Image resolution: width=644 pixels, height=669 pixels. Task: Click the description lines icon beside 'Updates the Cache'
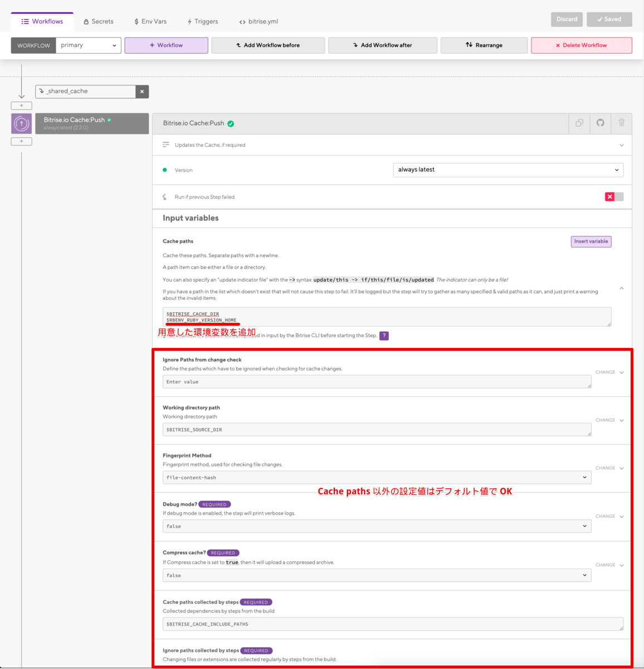click(x=166, y=145)
